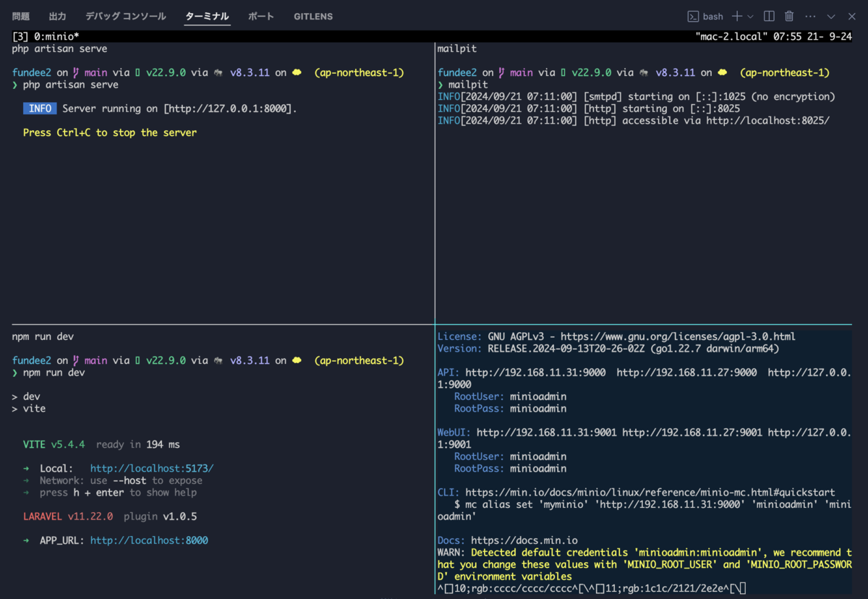Open the terminal launch profile dropdown arrow
This screenshot has width=868, height=599.
tap(750, 16)
